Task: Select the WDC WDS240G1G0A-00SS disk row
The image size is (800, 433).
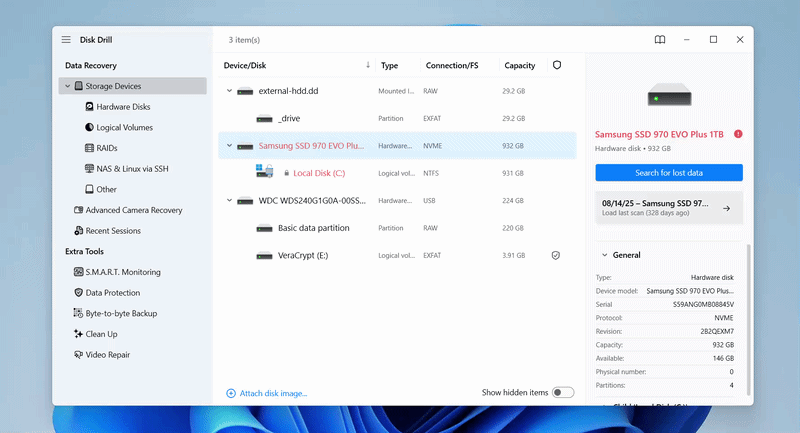Action: 397,200
